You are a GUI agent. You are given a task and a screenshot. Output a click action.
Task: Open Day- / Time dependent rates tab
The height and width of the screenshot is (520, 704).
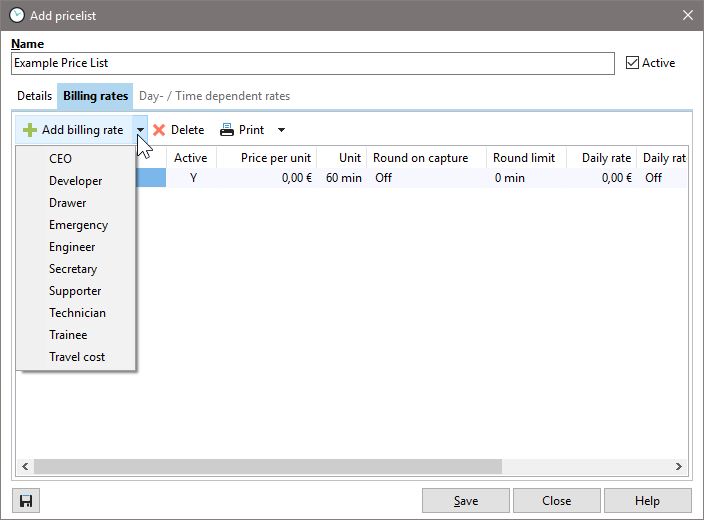pyautogui.click(x=214, y=96)
